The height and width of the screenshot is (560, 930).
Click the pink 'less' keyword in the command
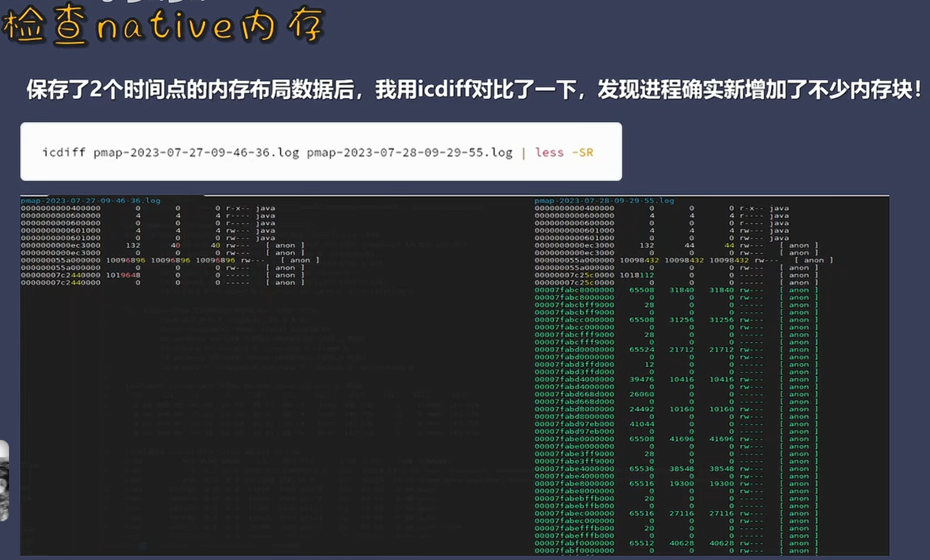click(x=549, y=152)
